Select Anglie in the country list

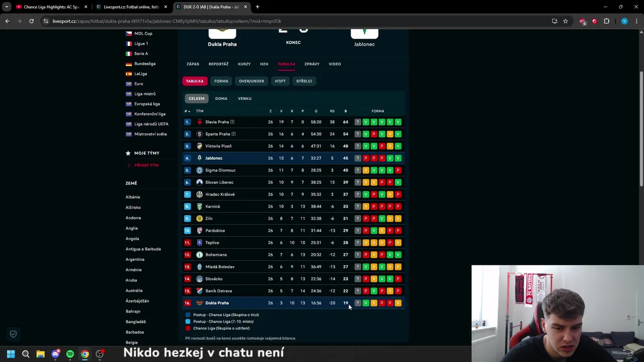132,228
